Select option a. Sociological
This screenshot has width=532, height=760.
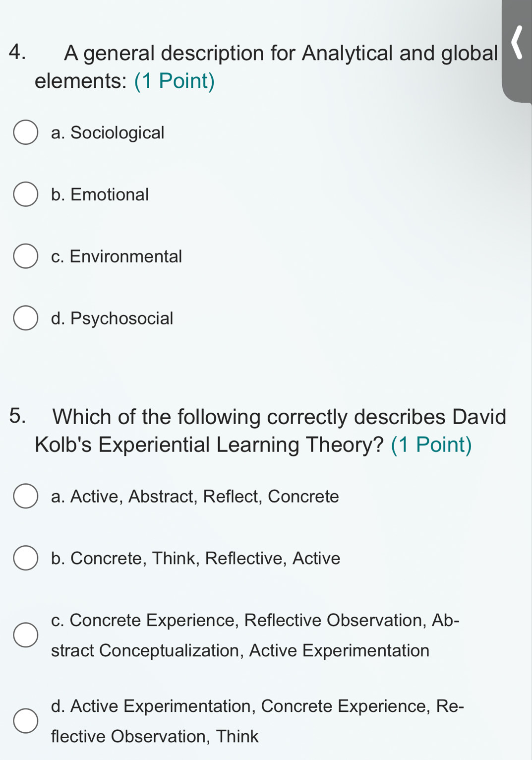click(26, 132)
